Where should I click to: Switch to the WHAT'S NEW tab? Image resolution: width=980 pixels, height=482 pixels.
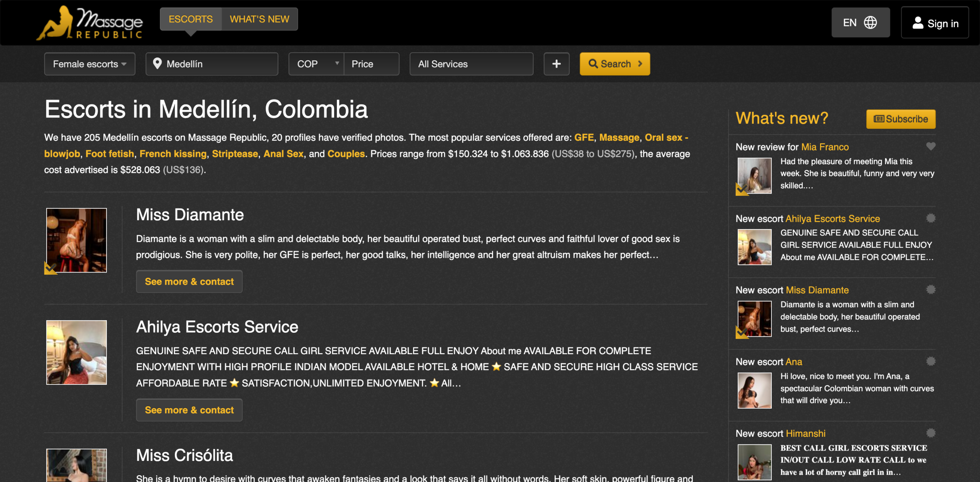[x=259, y=19]
